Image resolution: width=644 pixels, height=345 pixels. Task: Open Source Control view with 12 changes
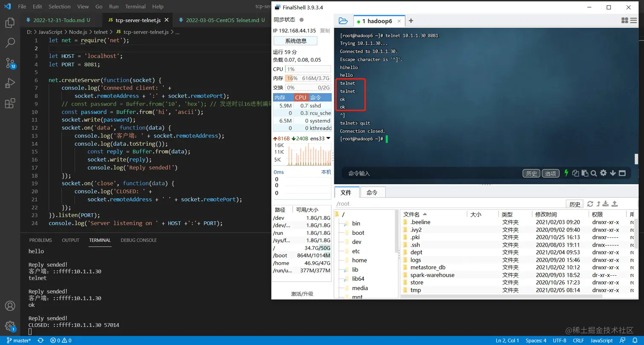click(x=10, y=63)
